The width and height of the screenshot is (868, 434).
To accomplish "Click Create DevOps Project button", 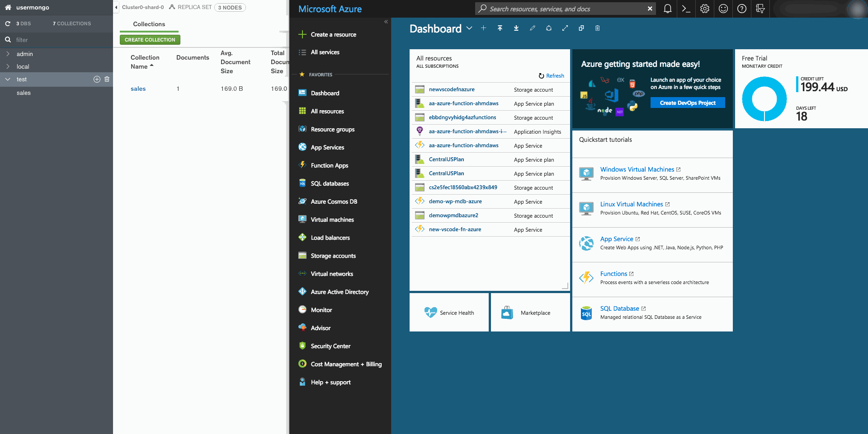I will click(x=688, y=103).
